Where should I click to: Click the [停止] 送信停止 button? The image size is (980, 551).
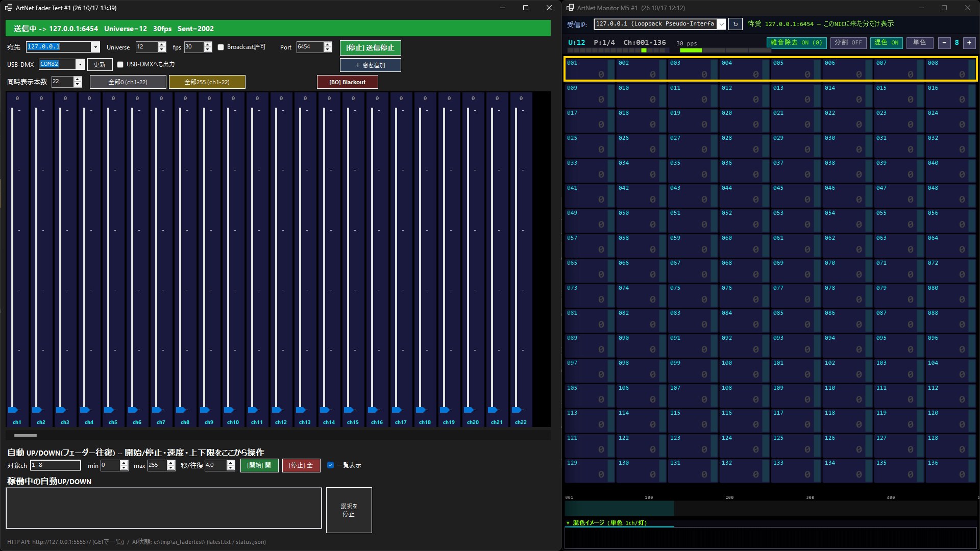coord(371,47)
